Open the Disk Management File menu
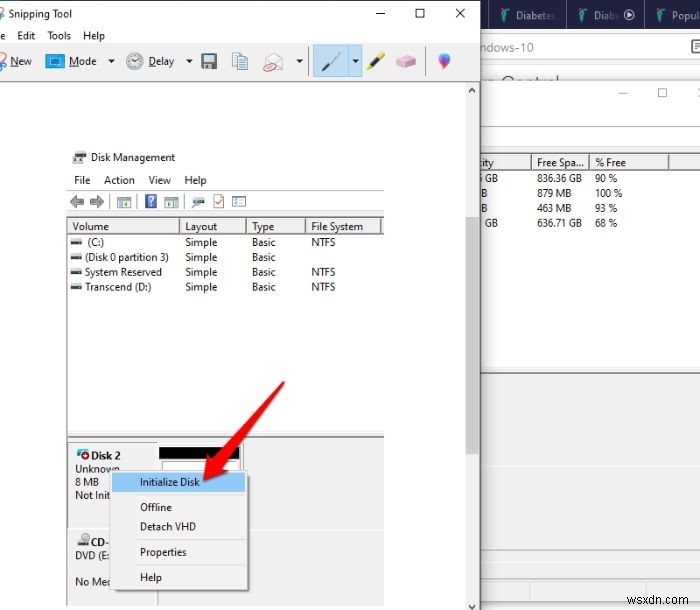The height and width of the screenshot is (610, 700). coord(82,180)
